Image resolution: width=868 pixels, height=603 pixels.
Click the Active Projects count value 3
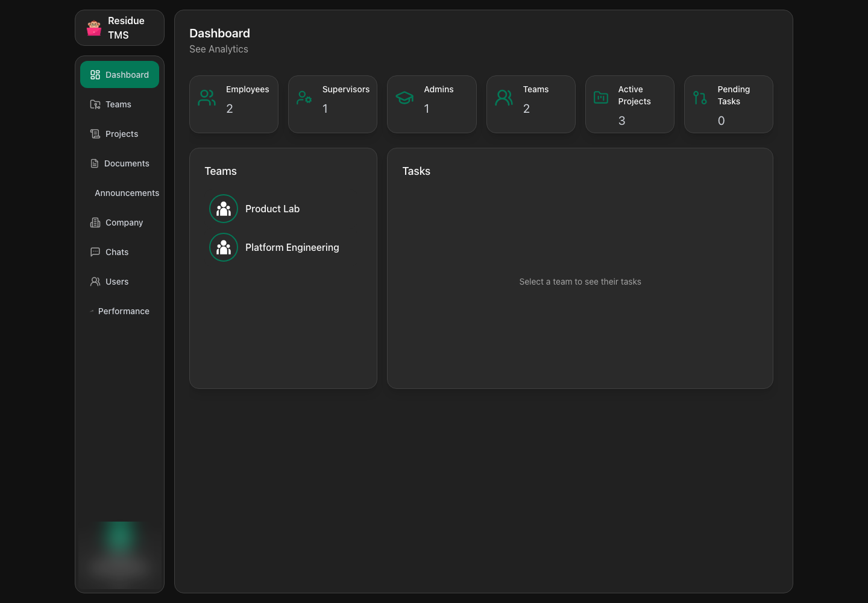(x=622, y=121)
